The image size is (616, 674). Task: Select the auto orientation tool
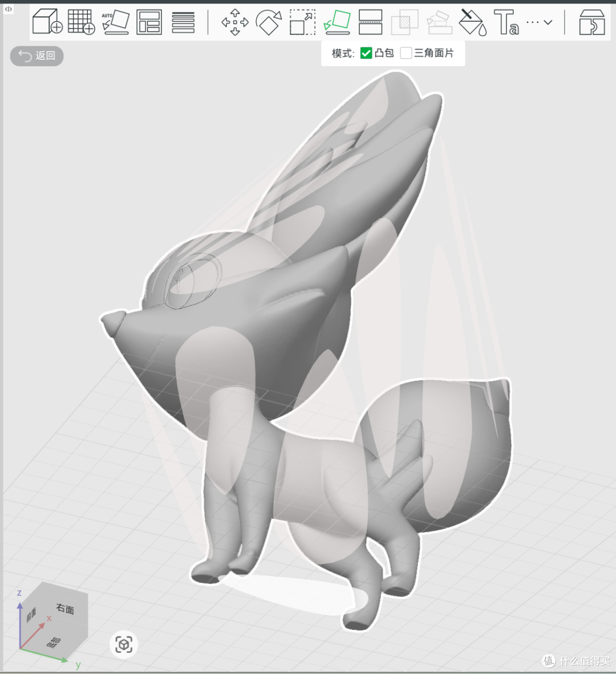point(115,22)
